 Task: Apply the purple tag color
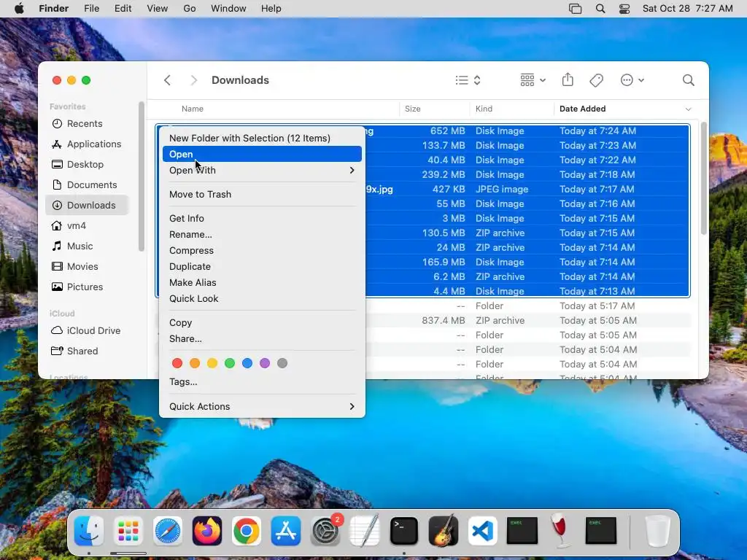[265, 363]
